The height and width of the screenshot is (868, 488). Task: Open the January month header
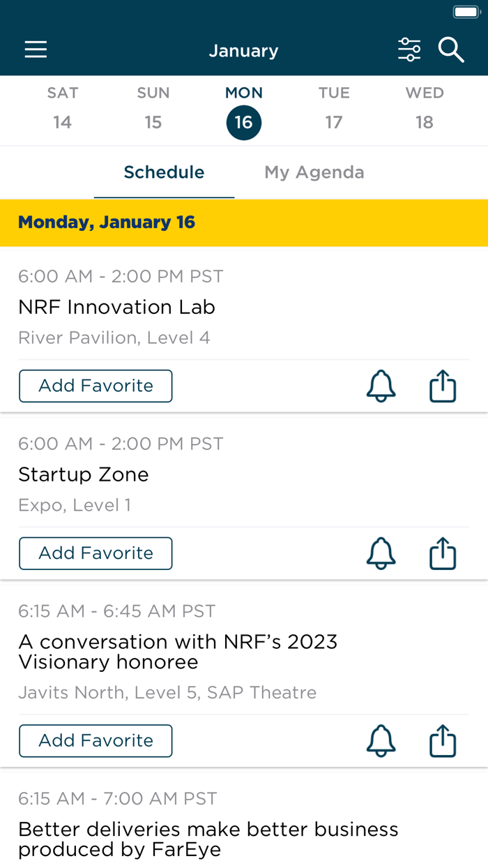[x=243, y=50]
